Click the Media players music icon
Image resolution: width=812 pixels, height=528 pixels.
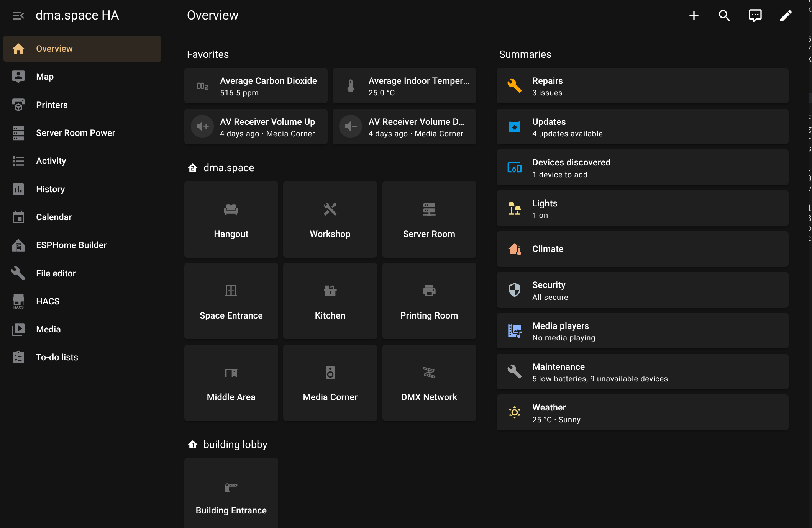coord(514,331)
